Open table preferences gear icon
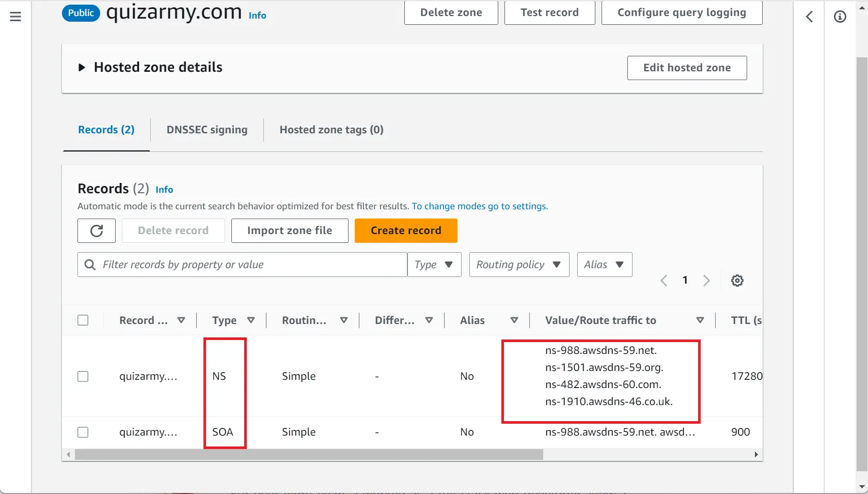The height and width of the screenshot is (494, 868). tap(737, 281)
